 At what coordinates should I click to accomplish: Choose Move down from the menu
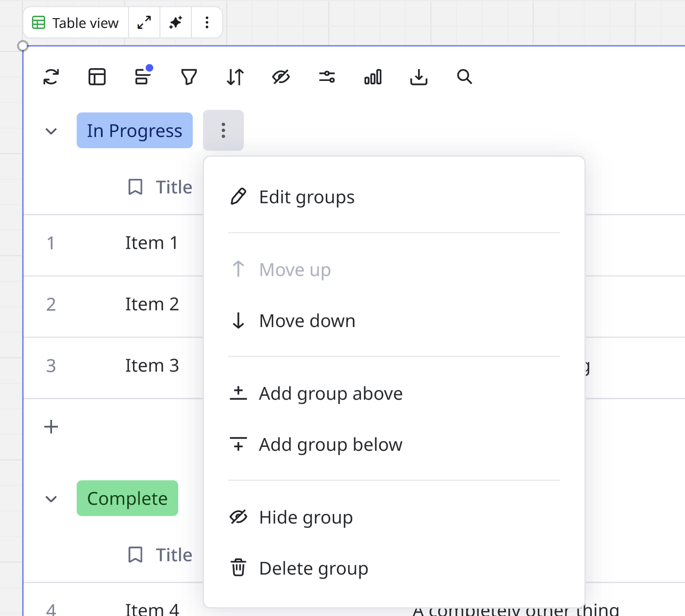[x=307, y=321]
